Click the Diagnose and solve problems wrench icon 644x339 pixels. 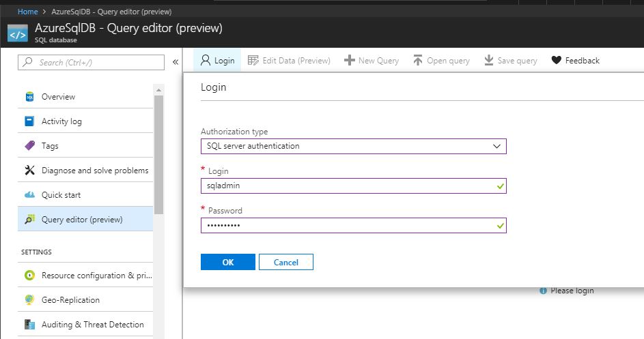point(29,171)
